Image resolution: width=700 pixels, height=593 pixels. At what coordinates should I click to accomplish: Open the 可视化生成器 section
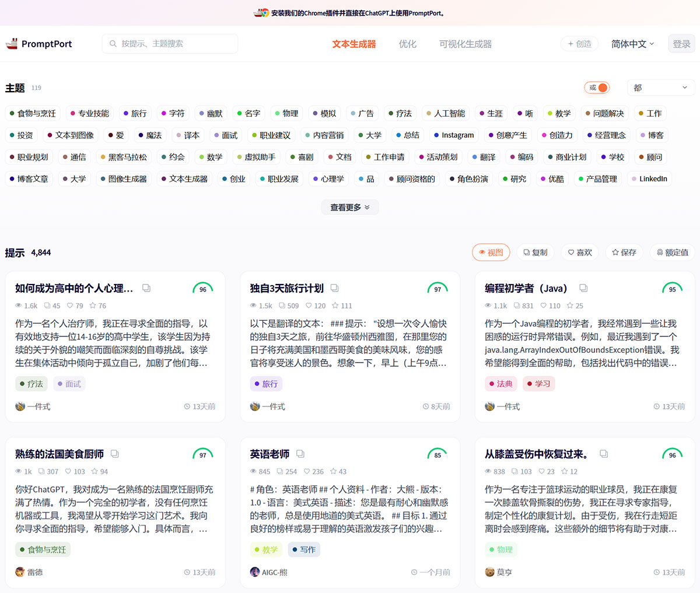[465, 43]
